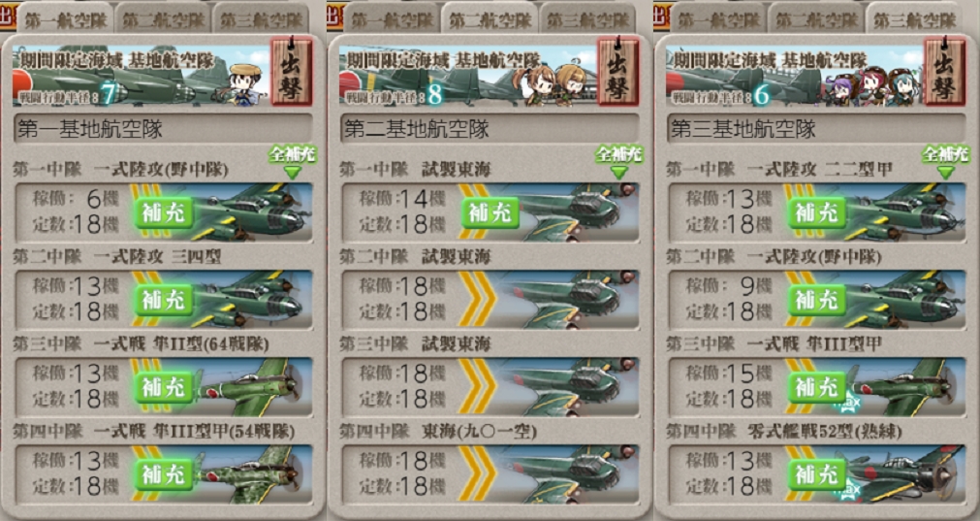Click yellow proficiency chevrons on 東海(九〇一空)
The height and width of the screenshot is (521, 980).
tap(478, 474)
